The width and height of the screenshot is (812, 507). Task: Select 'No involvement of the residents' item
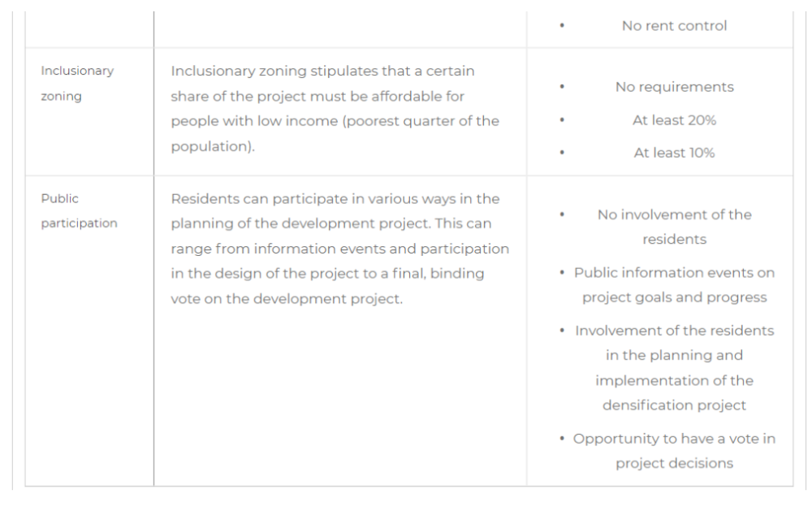coord(674,227)
